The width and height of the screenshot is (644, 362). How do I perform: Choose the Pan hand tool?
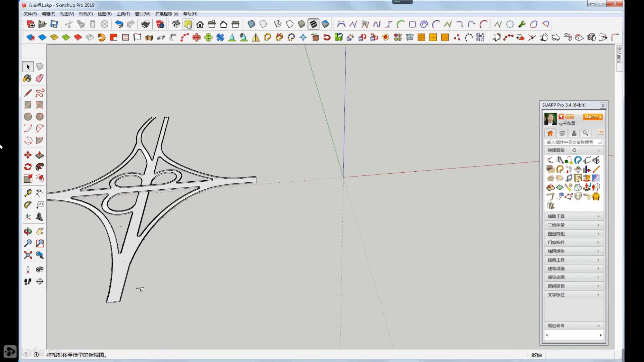[40, 231]
